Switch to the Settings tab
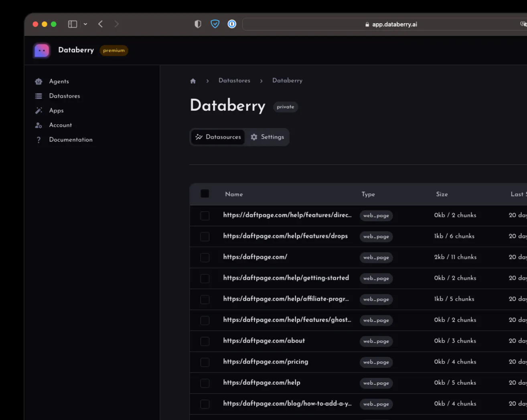The height and width of the screenshot is (420, 527). [268, 137]
